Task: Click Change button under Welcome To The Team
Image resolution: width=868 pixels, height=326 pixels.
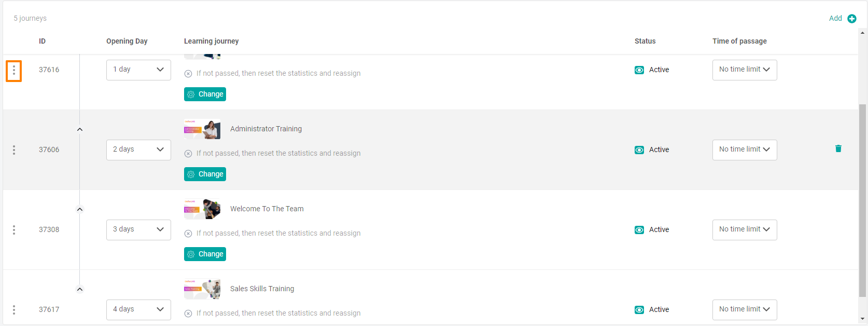Action: pyautogui.click(x=205, y=254)
